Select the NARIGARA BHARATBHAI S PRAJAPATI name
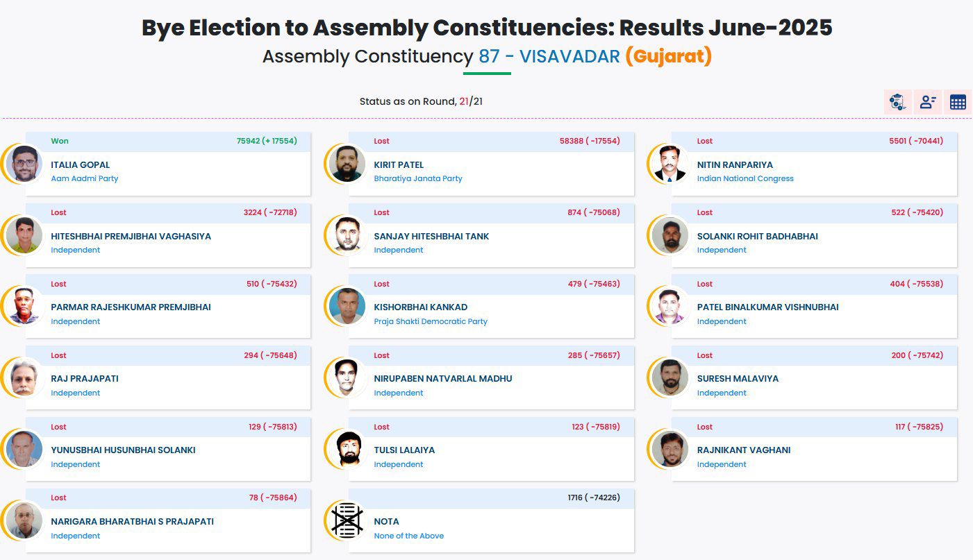This screenshot has height=560, width=973. [132, 521]
